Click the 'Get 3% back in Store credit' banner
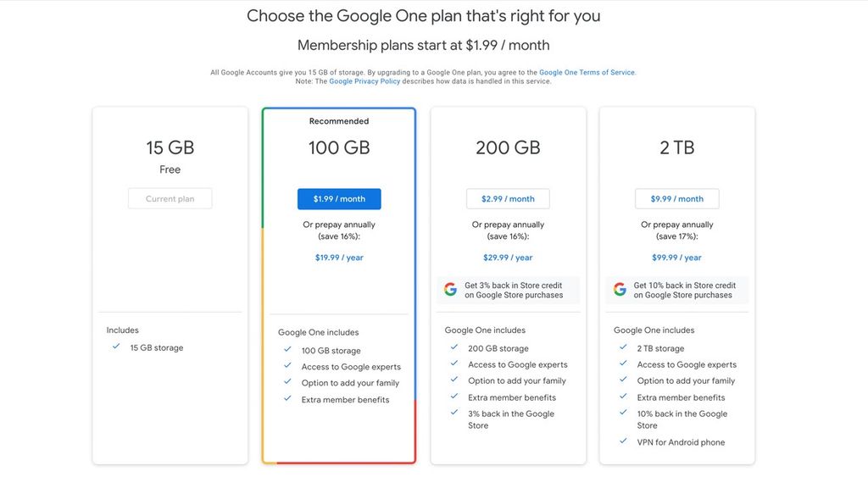Screen dimensions: 868x488 pos(508,289)
